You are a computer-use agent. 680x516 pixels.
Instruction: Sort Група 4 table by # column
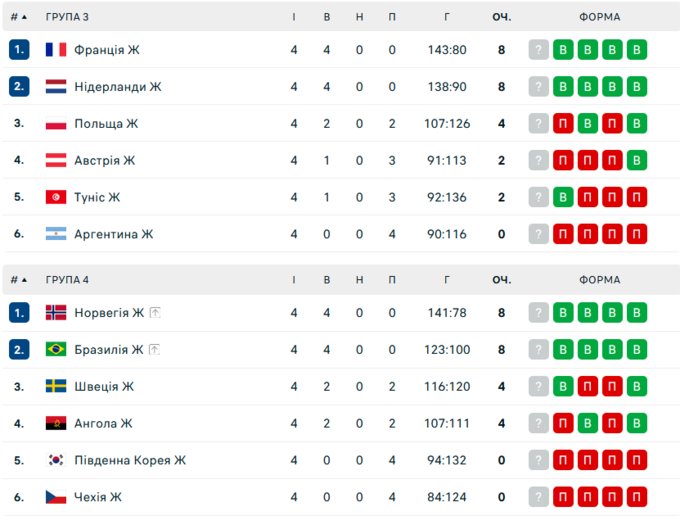[18, 280]
